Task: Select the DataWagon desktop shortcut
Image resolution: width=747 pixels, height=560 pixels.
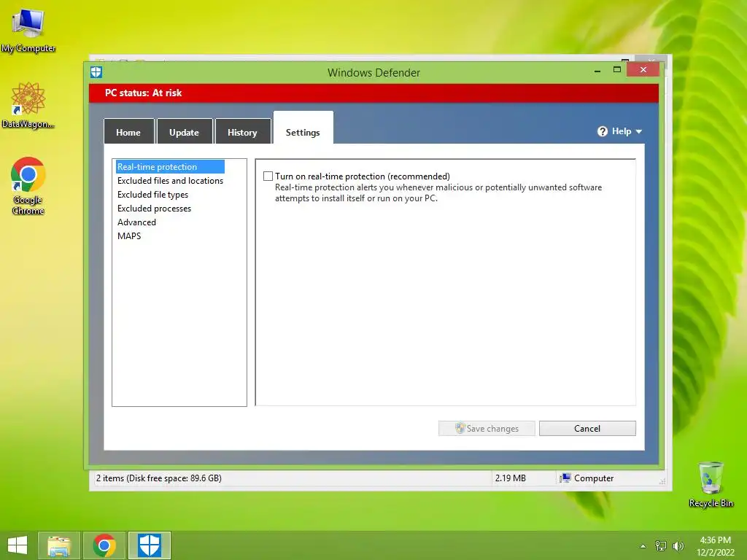Action: tap(28, 105)
